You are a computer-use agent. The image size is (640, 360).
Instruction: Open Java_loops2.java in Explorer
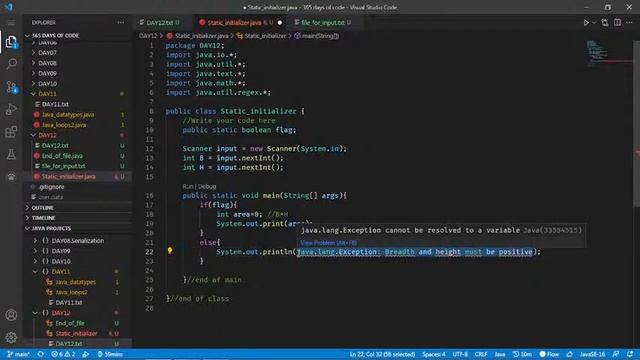[64, 125]
